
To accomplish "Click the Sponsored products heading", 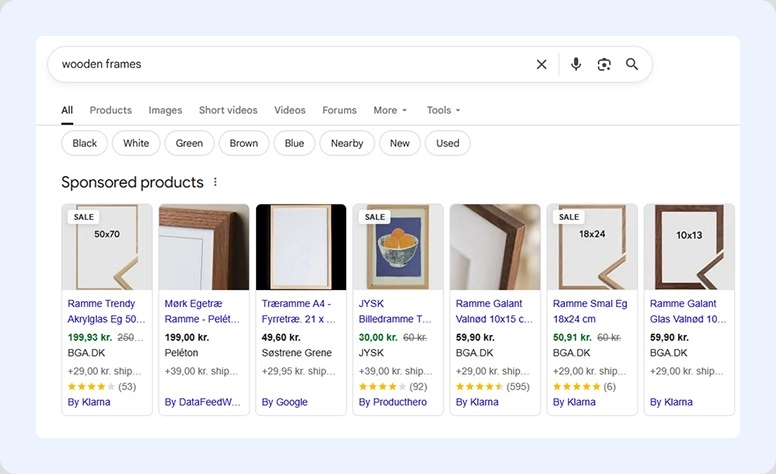I will (132, 182).
